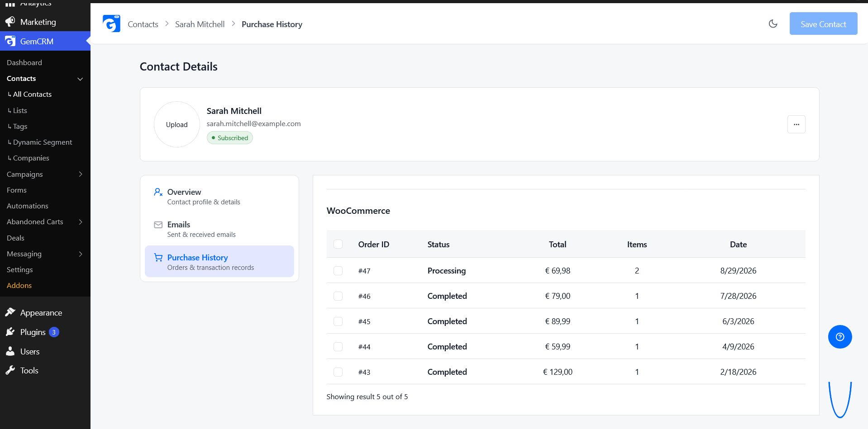Open the Addons menu item
Viewport: 868px width, 429px height.
[x=19, y=285]
